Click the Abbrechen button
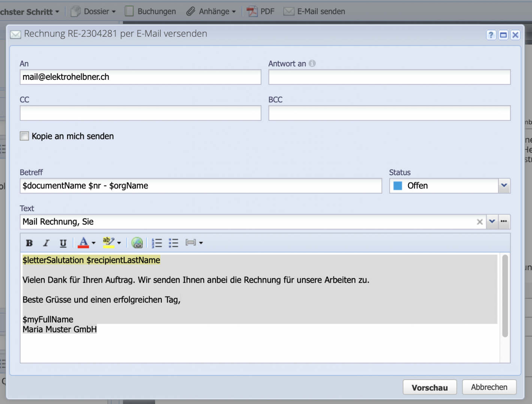This screenshot has height=404, width=532. (x=489, y=387)
